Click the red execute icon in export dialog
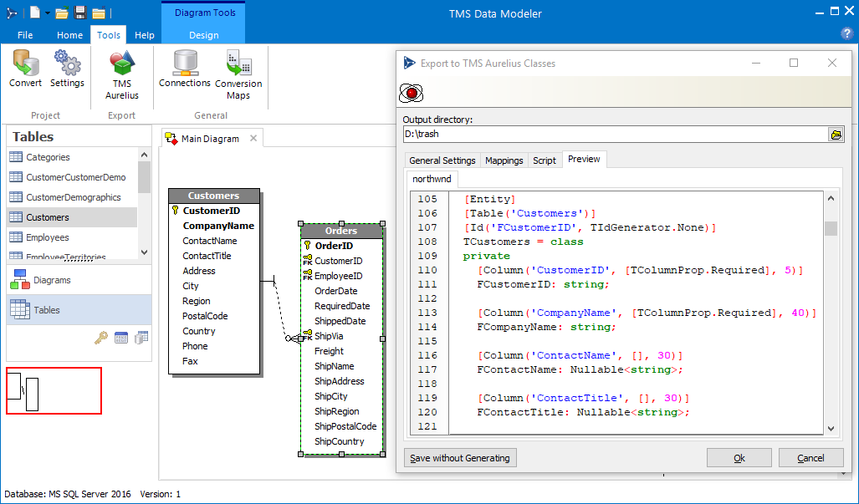Image resolution: width=859 pixels, height=504 pixels. coord(411,94)
